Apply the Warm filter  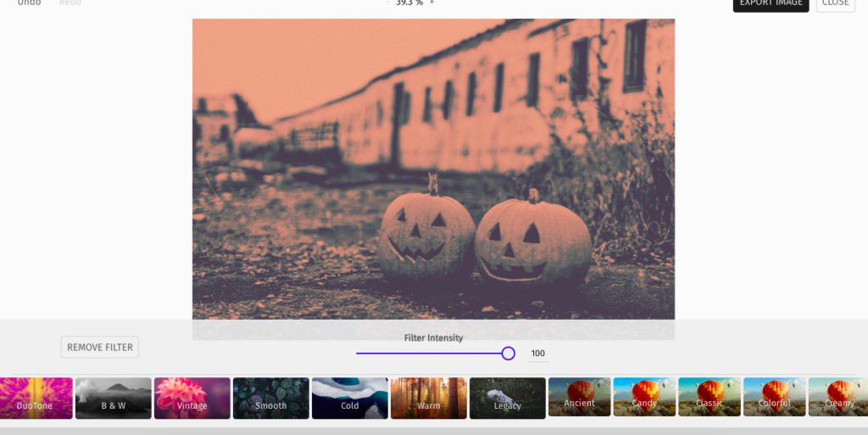pyautogui.click(x=428, y=398)
